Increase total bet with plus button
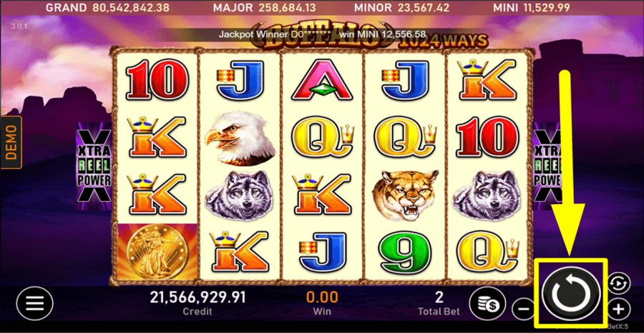Viewport: 644px width, 333px height. click(618, 309)
